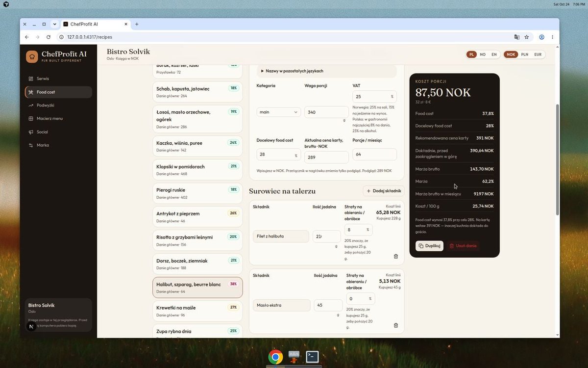Remove the Masło ekstra ingredient with trash icon
This screenshot has width=588, height=368.
[x=396, y=325]
